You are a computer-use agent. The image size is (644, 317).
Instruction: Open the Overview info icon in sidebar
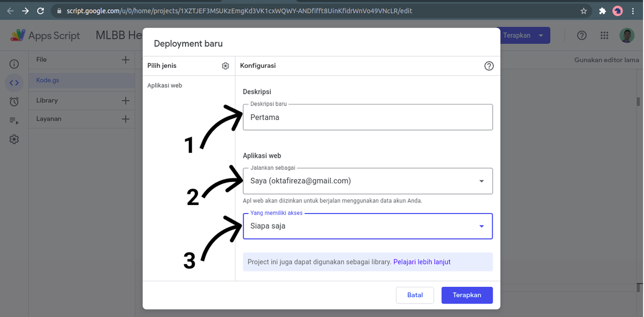(14, 64)
